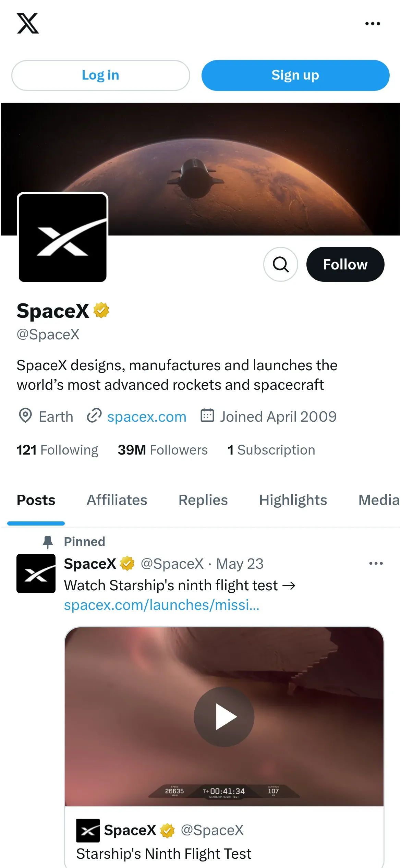
Task: Open the spacex.com website link
Action: point(147,417)
